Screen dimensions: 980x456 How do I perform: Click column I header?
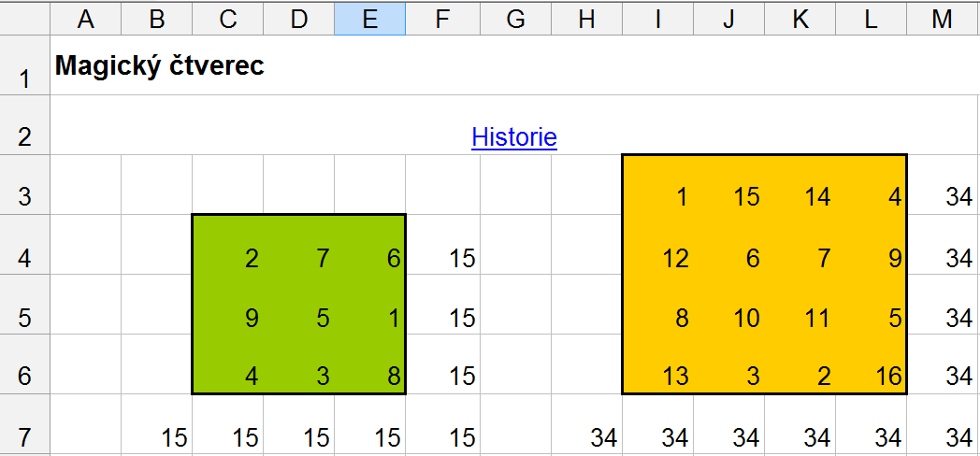658,18
